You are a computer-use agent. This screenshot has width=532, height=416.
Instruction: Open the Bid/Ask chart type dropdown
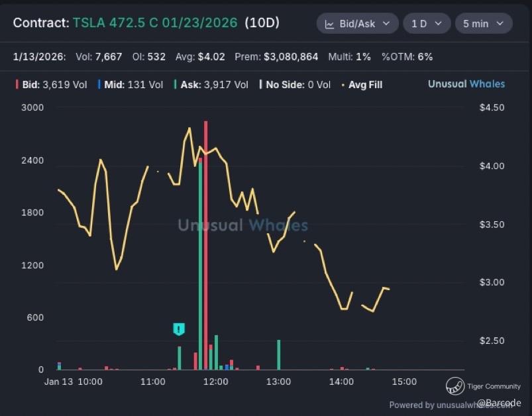[357, 24]
